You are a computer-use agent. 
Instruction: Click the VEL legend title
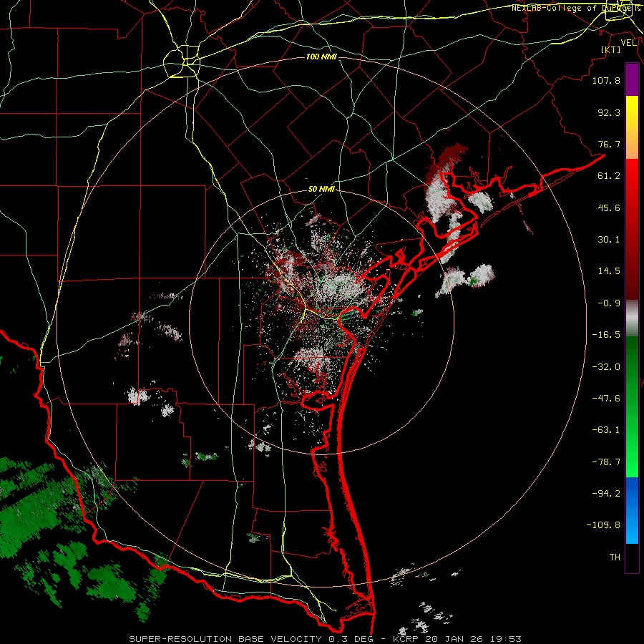[629, 43]
